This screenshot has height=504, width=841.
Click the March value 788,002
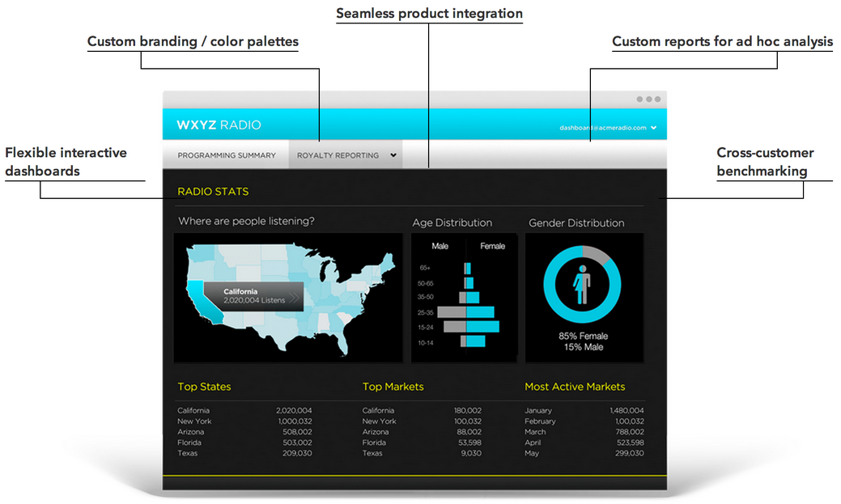[x=630, y=432]
